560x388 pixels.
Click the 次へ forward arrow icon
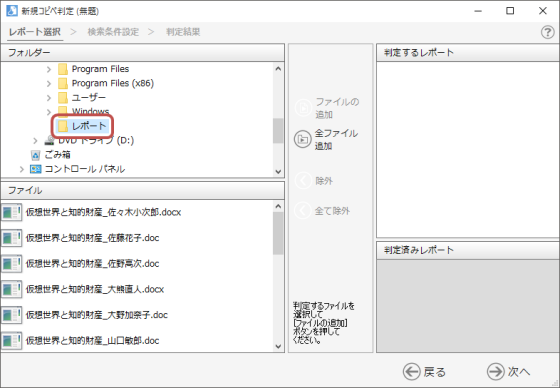(496, 372)
